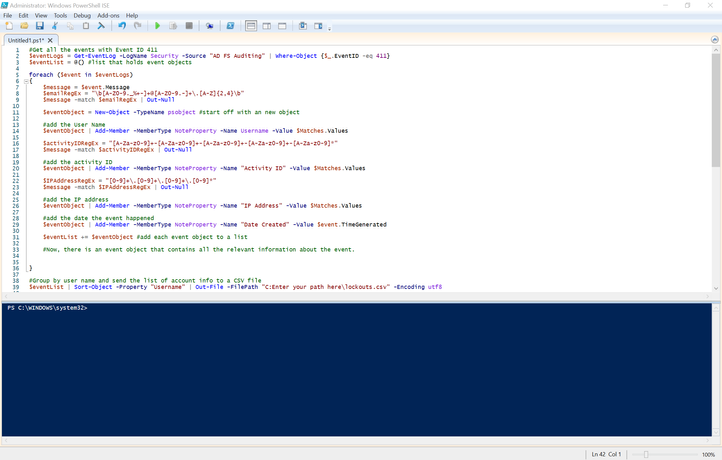The image size is (722, 460).
Task: Place cursor on line 1 comment 'Get all the events'
Action: (x=93, y=50)
